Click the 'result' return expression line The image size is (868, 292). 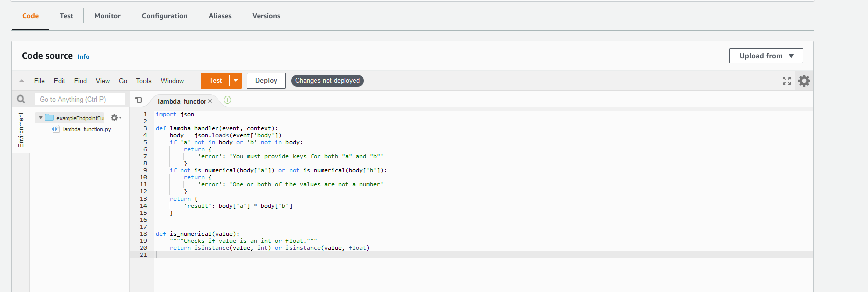coord(238,206)
